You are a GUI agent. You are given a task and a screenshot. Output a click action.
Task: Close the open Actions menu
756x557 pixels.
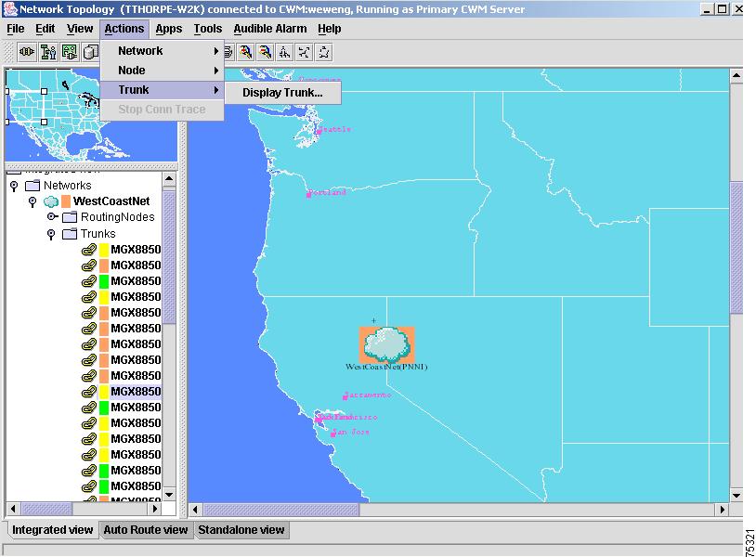click(124, 29)
